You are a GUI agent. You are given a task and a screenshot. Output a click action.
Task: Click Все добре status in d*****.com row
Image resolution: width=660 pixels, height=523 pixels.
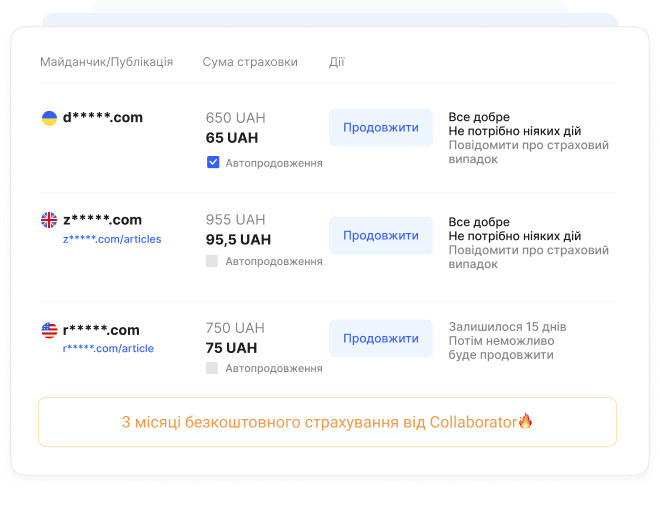tap(479, 117)
